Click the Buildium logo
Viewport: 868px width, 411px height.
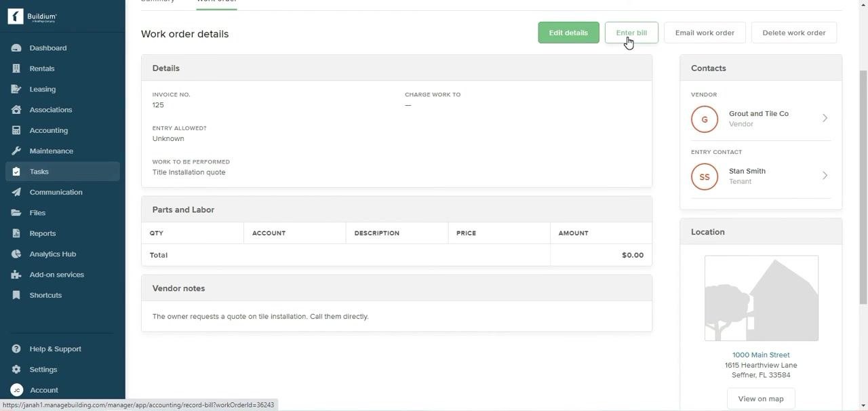click(x=32, y=17)
